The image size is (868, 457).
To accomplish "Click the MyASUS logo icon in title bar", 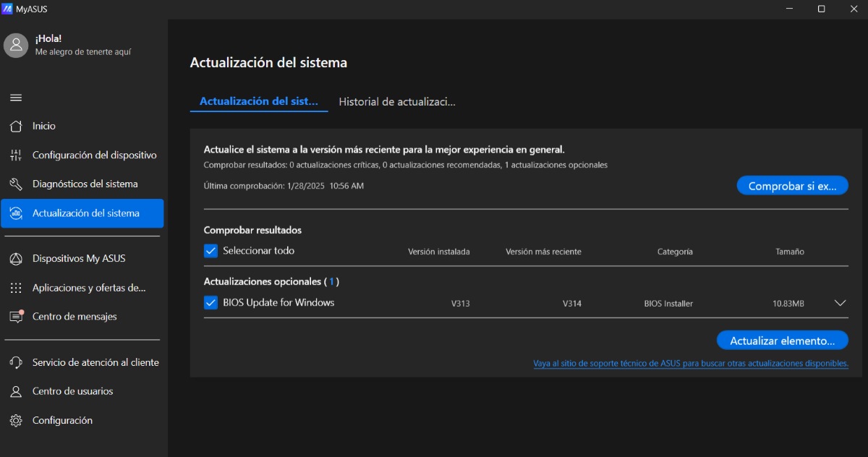I will coord(7,9).
